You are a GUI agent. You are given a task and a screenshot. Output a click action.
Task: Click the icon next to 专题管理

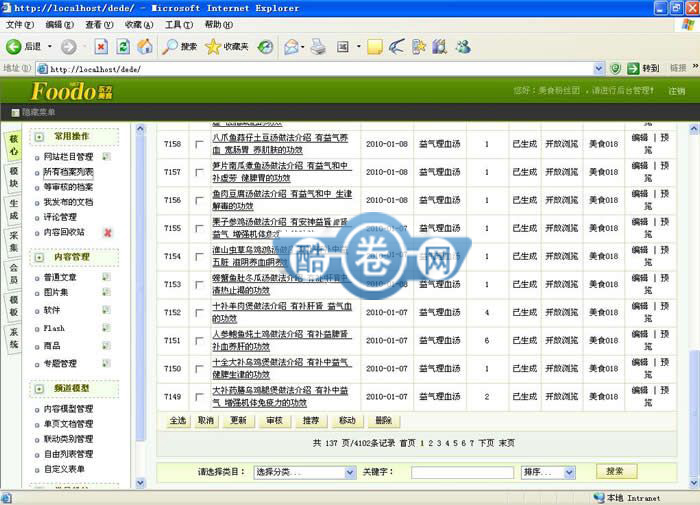tap(106, 363)
